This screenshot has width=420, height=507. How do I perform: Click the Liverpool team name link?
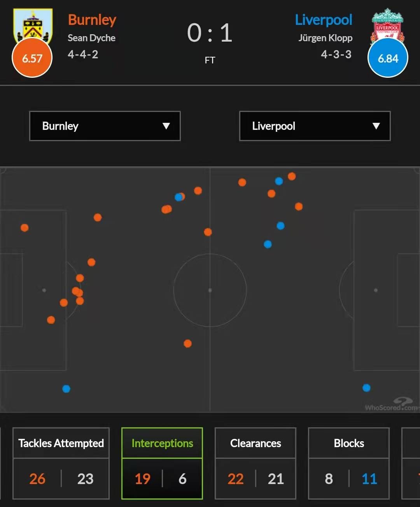tap(324, 20)
